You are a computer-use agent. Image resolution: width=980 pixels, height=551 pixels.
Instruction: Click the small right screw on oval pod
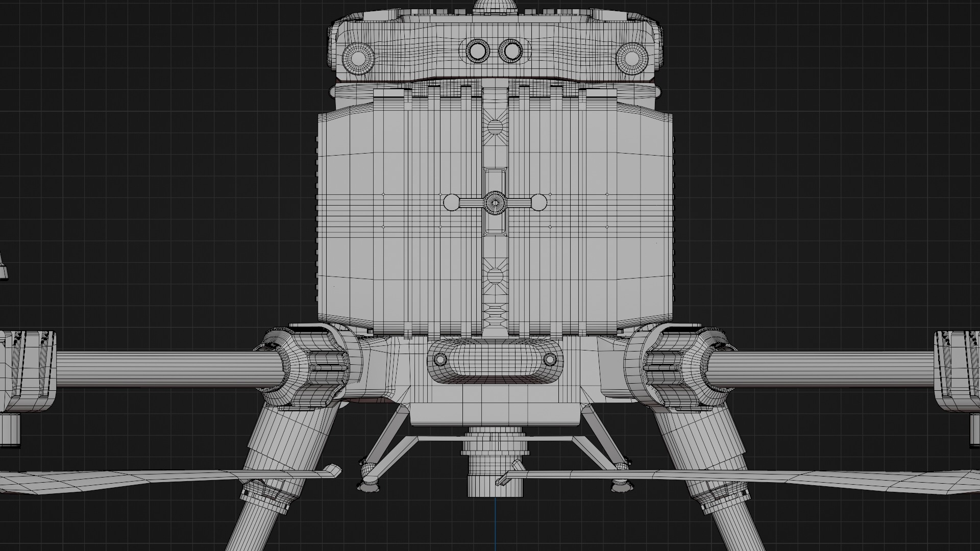550,360
